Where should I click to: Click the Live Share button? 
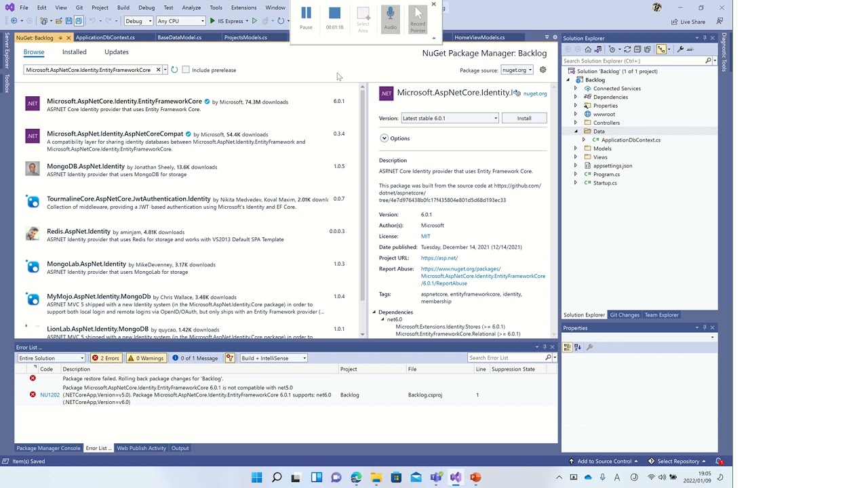(x=688, y=22)
